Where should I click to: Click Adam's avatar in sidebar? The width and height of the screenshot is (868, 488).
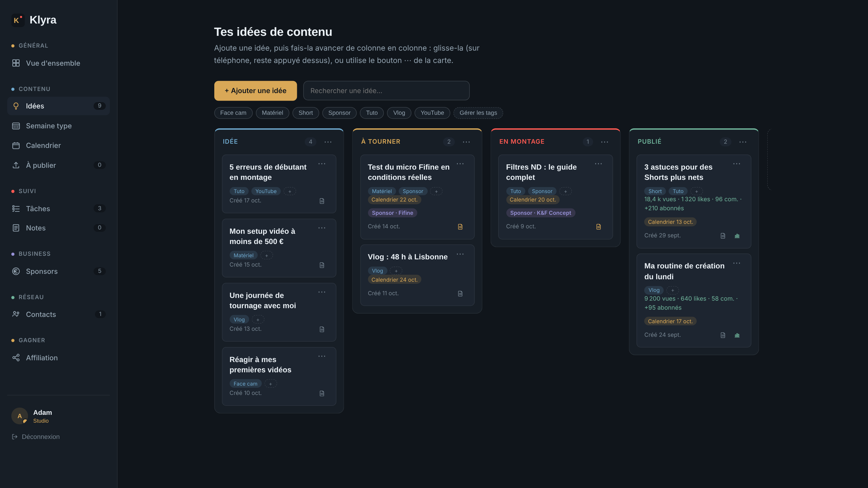tap(20, 416)
